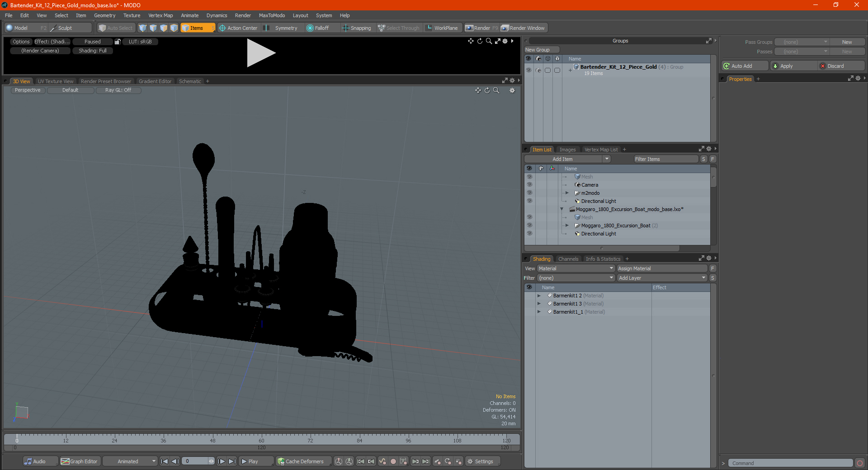Open the Geometry menu

click(x=105, y=15)
